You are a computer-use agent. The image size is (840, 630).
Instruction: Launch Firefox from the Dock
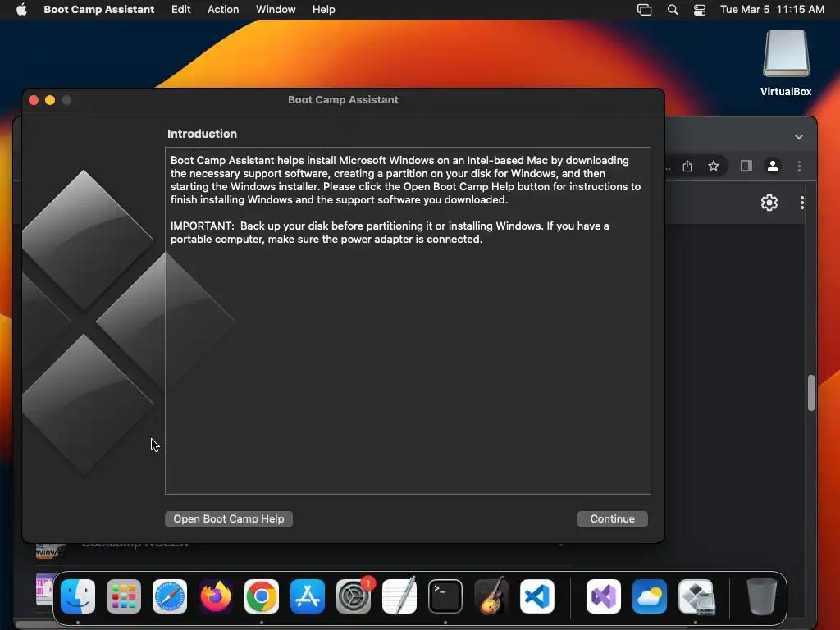click(216, 596)
